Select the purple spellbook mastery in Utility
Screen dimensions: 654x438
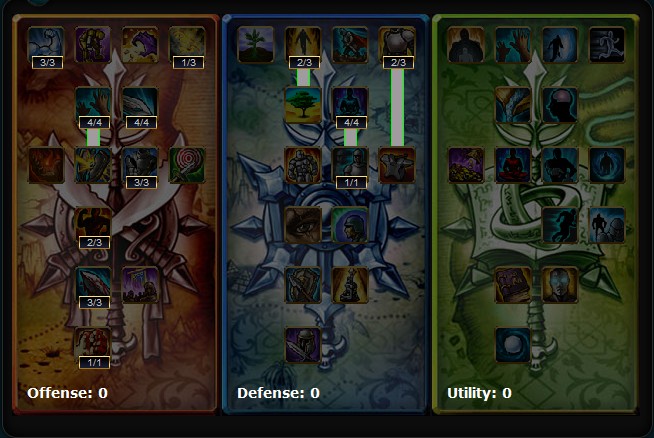[513, 285]
